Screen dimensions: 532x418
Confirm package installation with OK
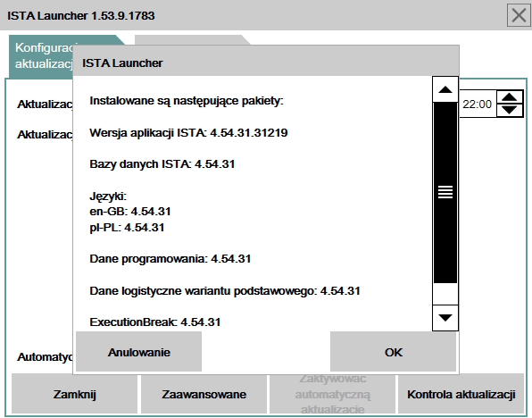point(394,352)
